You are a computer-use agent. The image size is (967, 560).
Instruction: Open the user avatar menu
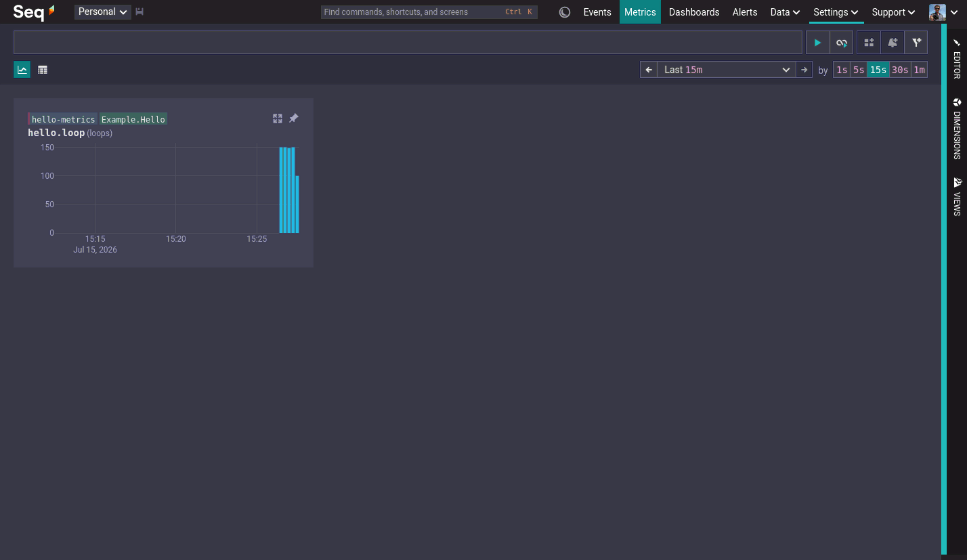(x=943, y=12)
